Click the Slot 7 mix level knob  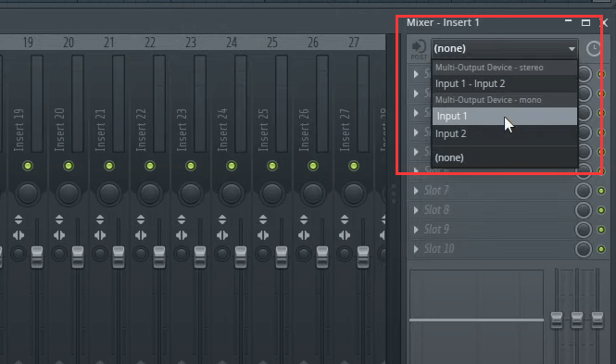point(584,191)
